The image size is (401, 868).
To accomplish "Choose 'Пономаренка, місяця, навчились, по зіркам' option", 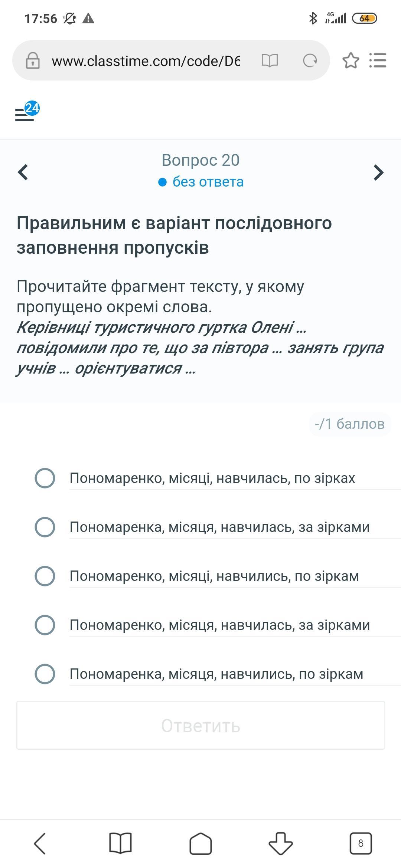I will point(45,674).
